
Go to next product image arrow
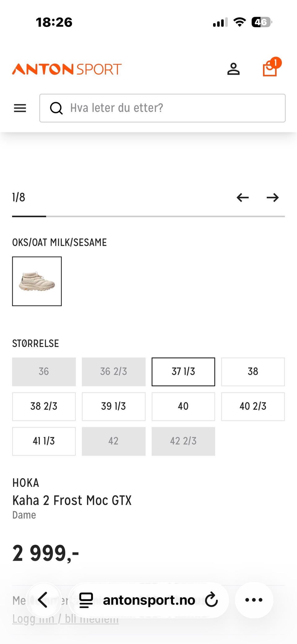273,197
